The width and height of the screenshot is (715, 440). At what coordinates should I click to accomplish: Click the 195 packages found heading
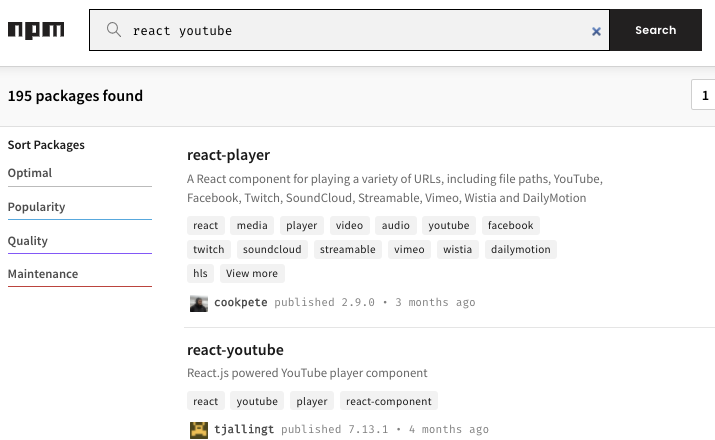coord(75,96)
